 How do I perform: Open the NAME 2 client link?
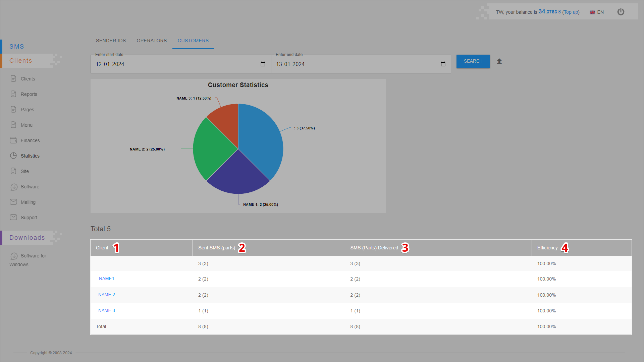107,295
